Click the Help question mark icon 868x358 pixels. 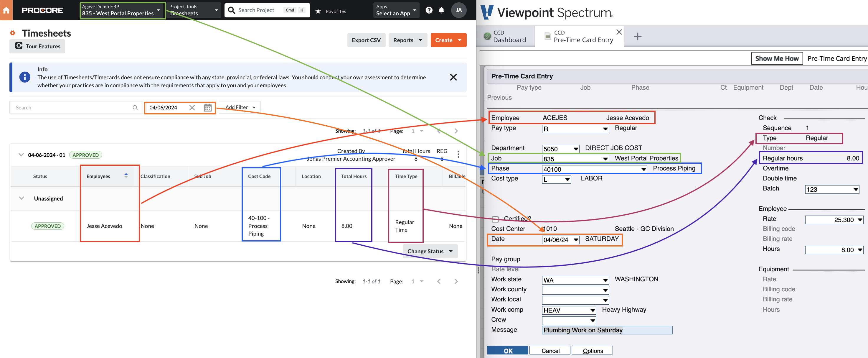click(x=428, y=9)
